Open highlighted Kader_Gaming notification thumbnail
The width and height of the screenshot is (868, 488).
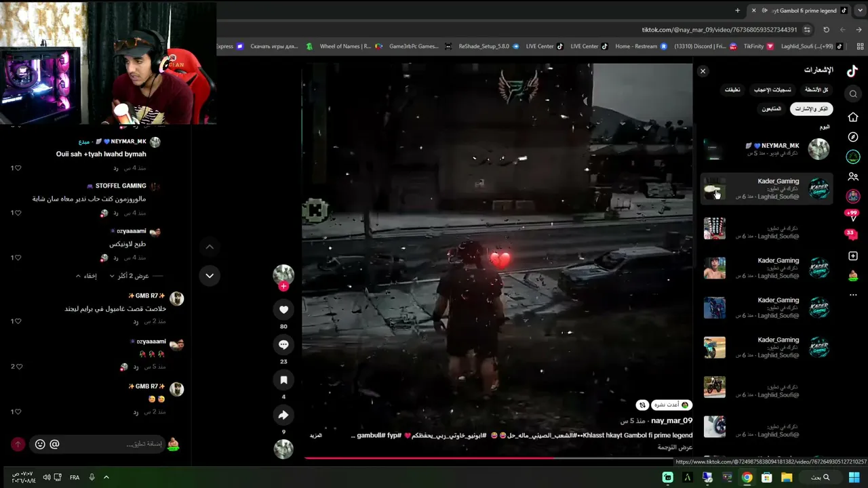(714, 189)
